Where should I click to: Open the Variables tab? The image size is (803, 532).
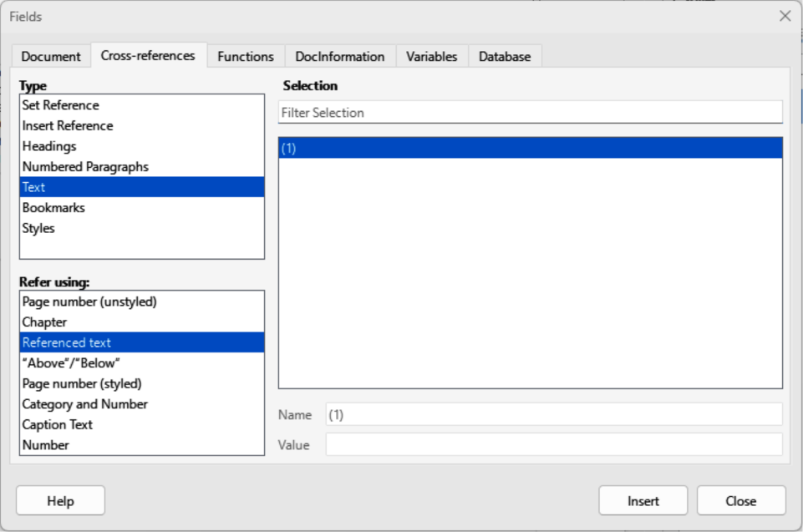pyautogui.click(x=431, y=57)
